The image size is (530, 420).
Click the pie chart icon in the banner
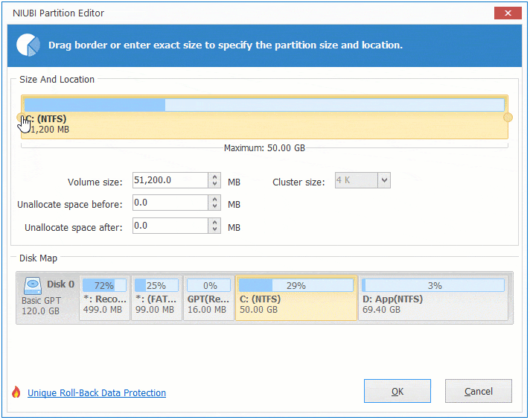[28, 45]
